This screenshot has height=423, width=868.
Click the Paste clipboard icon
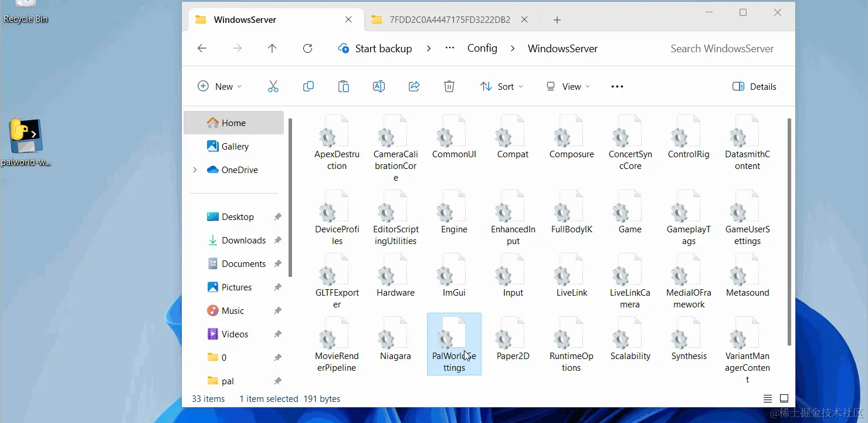click(x=344, y=86)
